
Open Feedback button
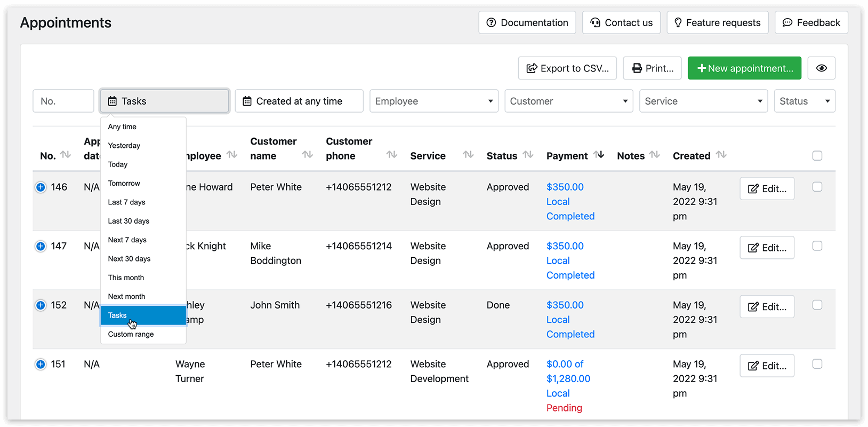[811, 22]
